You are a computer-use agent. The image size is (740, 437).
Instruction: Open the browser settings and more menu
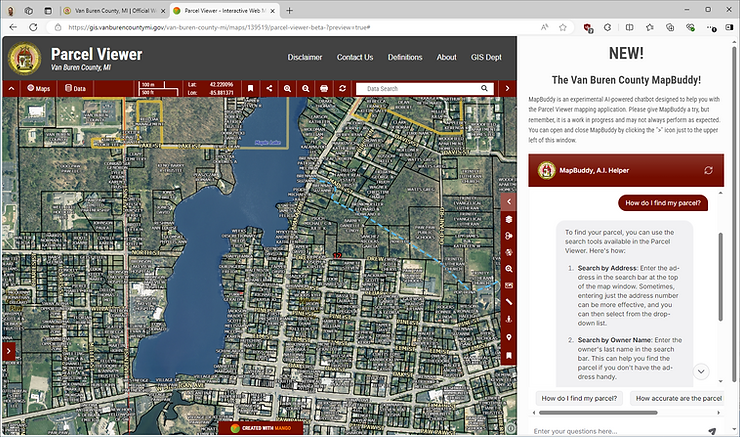pos(711,28)
